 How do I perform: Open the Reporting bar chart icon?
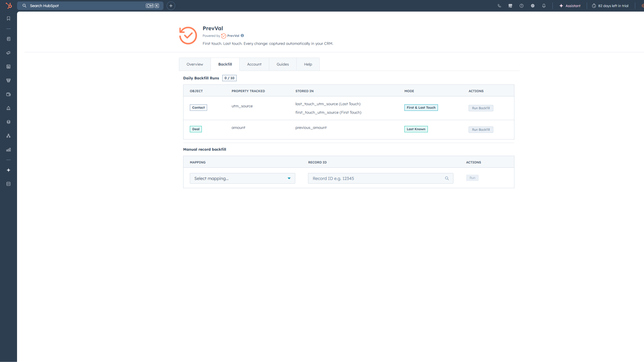point(9,150)
